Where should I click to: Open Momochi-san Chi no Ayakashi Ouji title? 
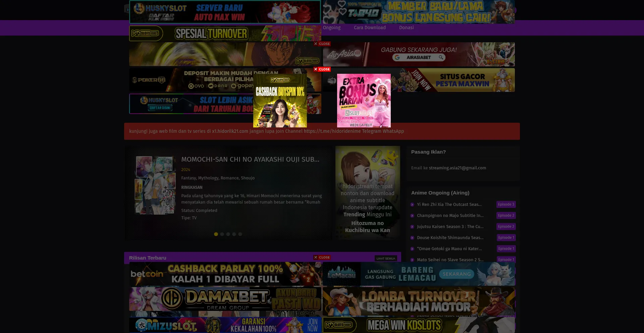pyautogui.click(x=251, y=159)
